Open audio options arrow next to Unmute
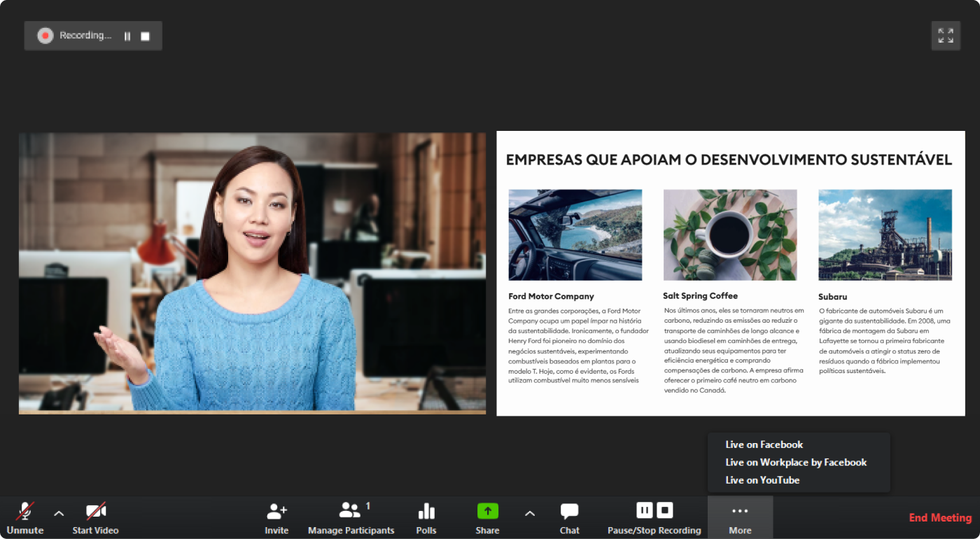980x539 pixels. click(59, 514)
